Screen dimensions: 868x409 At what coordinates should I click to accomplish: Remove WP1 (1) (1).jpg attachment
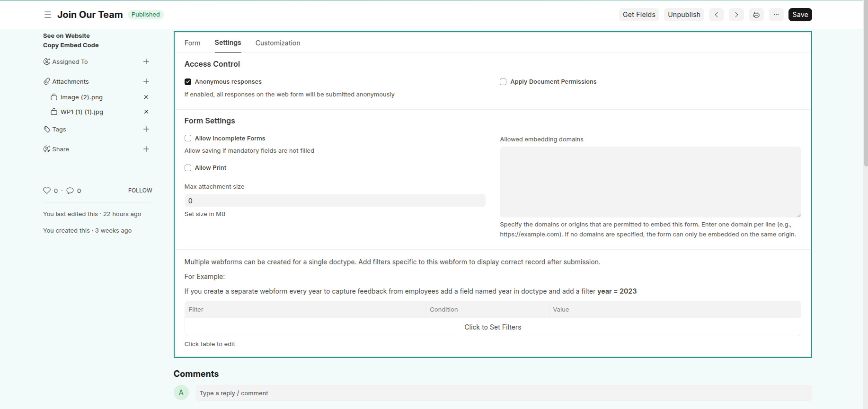click(x=146, y=112)
